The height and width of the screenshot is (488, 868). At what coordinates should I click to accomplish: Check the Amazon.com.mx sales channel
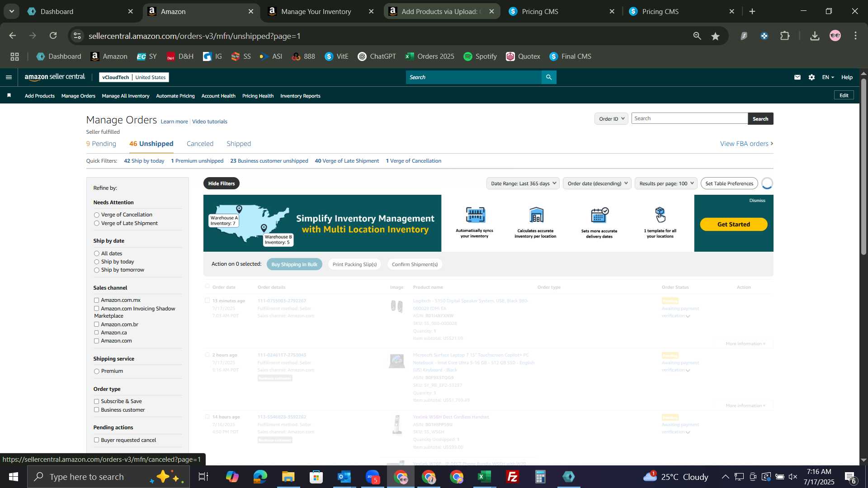click(x=96, y=300)
